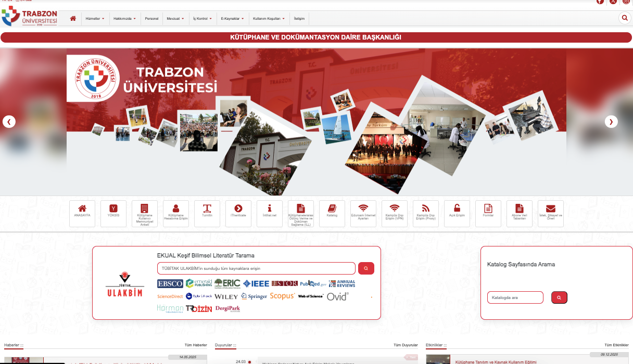Image resolution: width=633 pixels, height=364 pixels.
Task: Expand the Kullanım Koşulları dropdown menu
Action: (269, 18)
